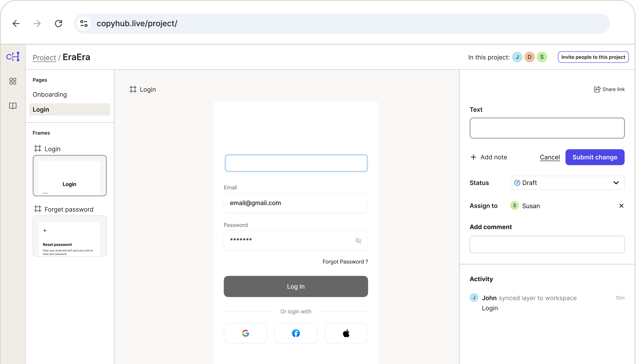Click the copyhub.live address bar URL

[x=137, y=24]
